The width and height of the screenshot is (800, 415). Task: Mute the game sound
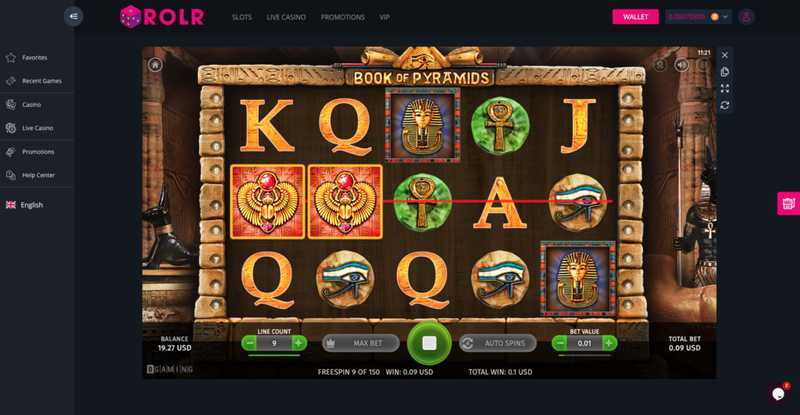681,65
